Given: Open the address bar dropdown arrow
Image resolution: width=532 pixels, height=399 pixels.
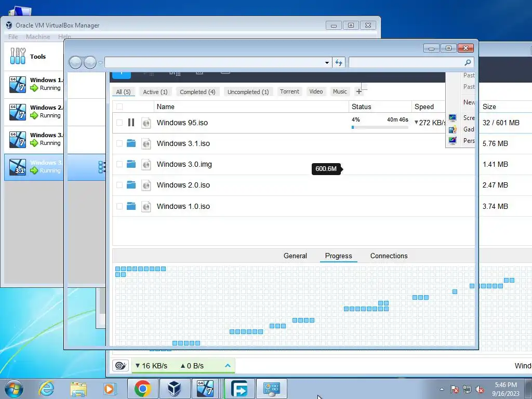Looking at the screenshot, I should tap(327, 63).
